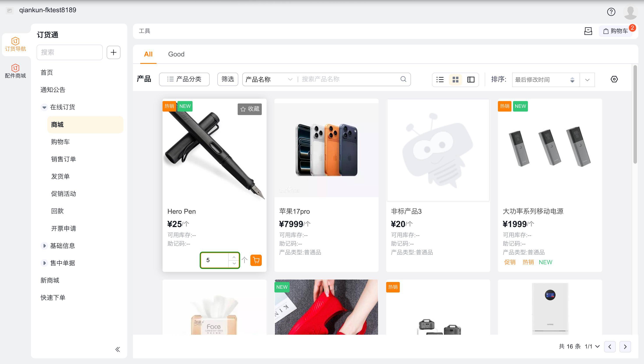Open the inbox tray icon

pyautogui.click(x=588, y=31)
